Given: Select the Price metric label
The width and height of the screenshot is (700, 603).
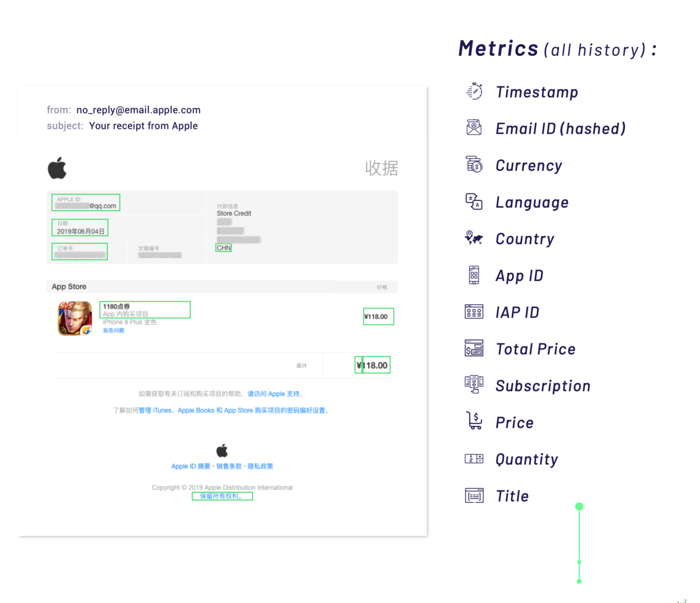Looking at the screenshot, I should pos(515,423).
